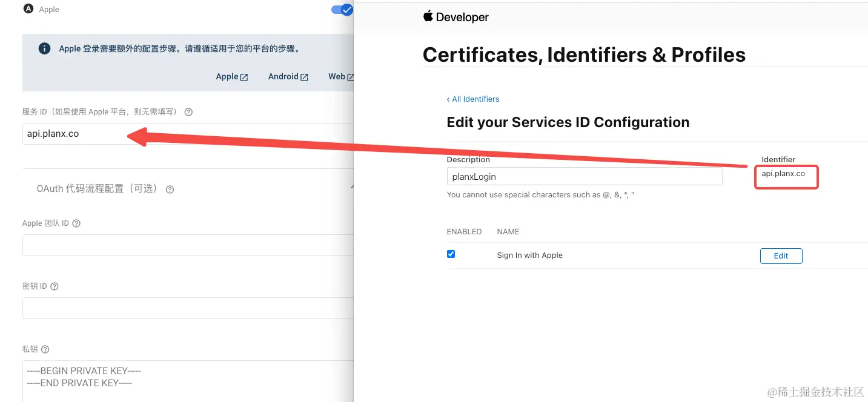868x402 pixels.
Task: Click the help icon beside 服务 ID
Action: click(x=188, y=112)
